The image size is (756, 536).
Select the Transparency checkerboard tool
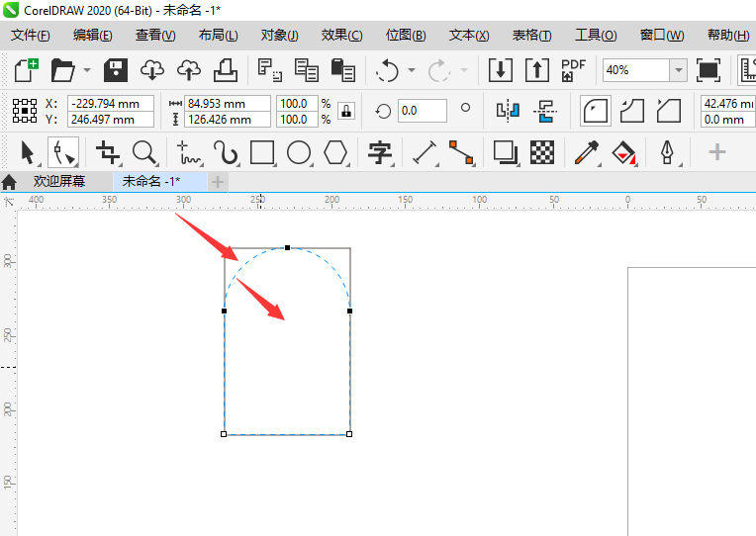click(542, 153)
